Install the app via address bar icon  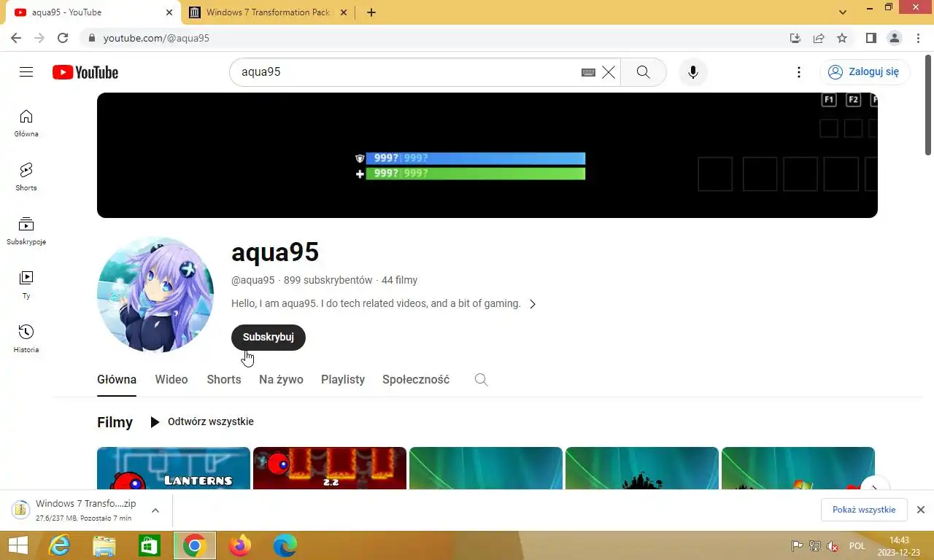click(x=795, y=38)
